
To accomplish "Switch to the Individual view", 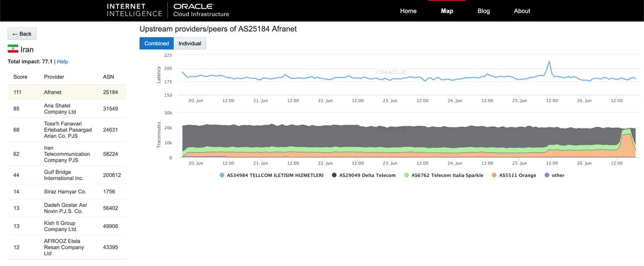I will pyautogui.click(x=190, y=44).
